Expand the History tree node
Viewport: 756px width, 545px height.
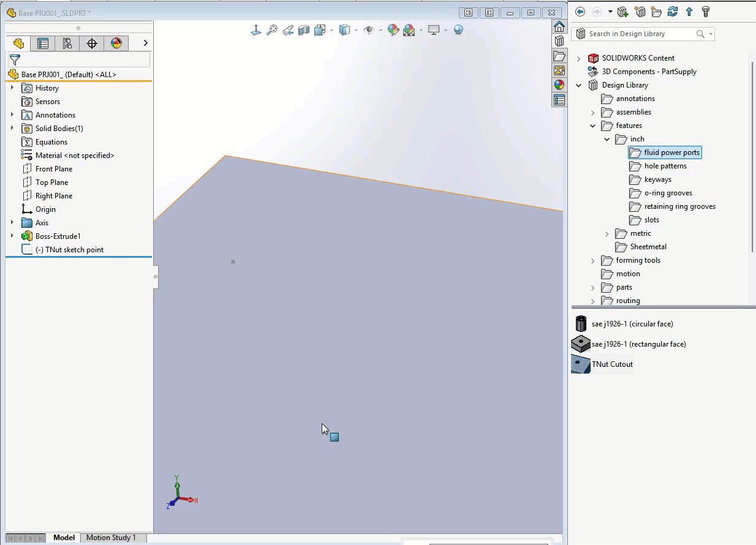pos(12,88)
